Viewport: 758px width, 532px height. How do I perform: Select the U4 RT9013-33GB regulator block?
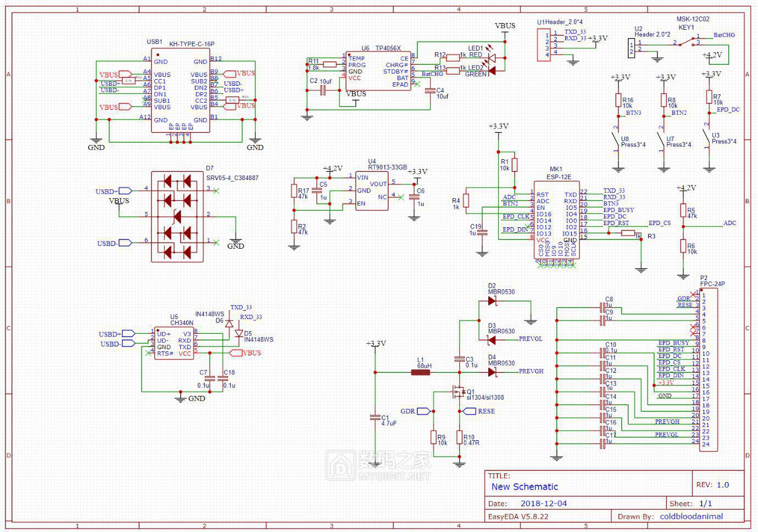click(372, 191)
